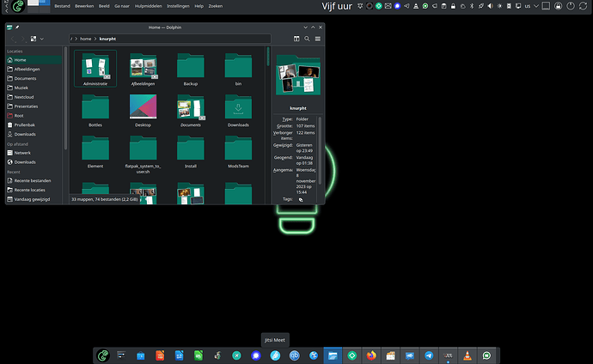593x364 pixels.
Task: Launch VLC from the dock
Action: coord(468,355)
